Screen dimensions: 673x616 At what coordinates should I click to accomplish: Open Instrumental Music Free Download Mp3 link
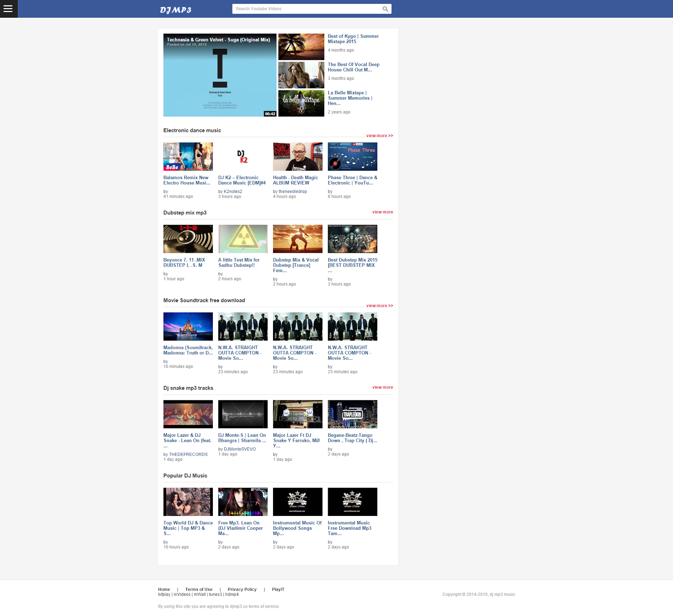click(350, 528)
